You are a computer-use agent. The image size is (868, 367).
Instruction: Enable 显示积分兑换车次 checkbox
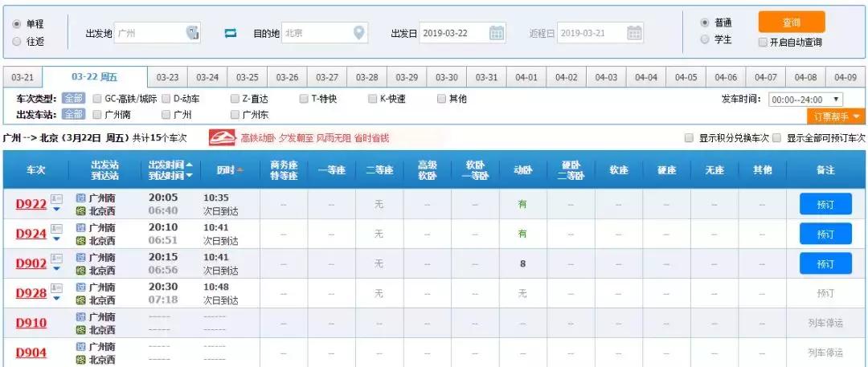pos(690,138)
